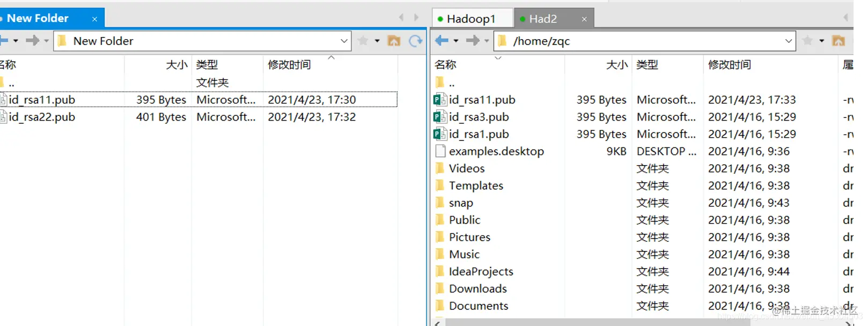868x326 pixels.
Task: Go back in remote /home/zqc pane
Action: 442,41
